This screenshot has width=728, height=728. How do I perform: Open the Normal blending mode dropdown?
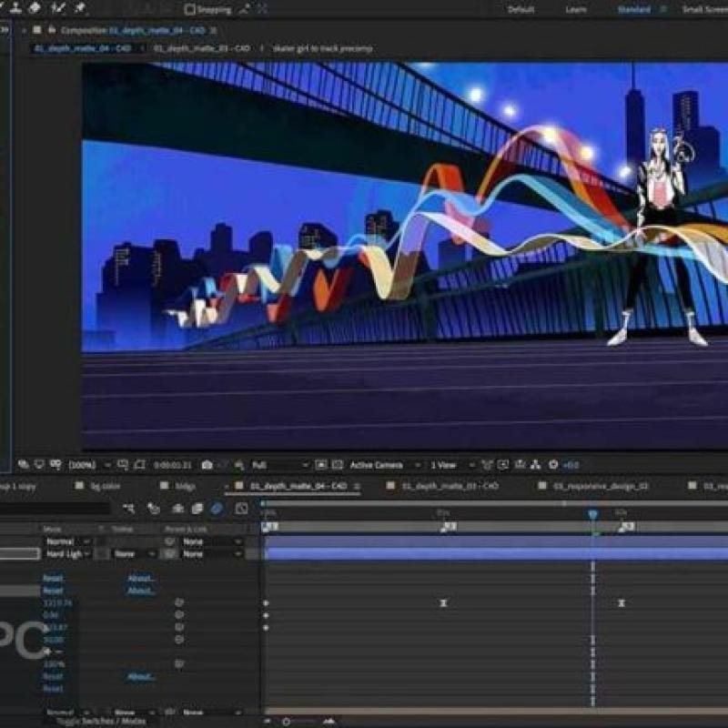pos(67,541)
